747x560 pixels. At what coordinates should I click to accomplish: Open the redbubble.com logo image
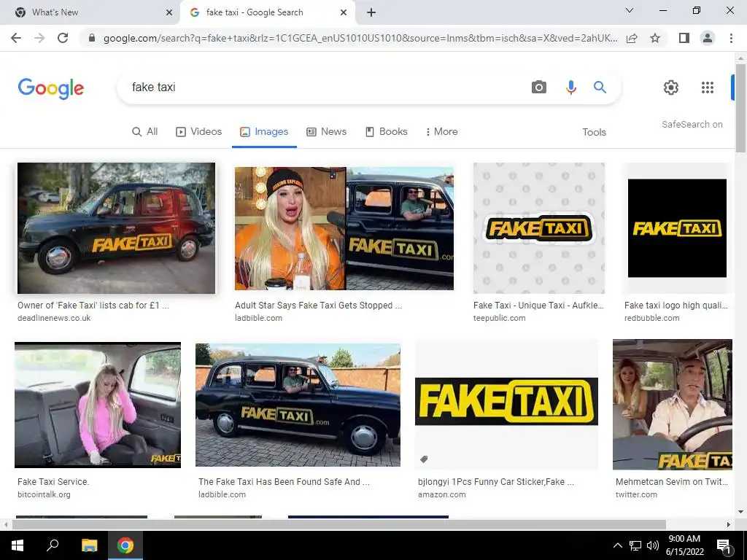(x=677, y=228)
